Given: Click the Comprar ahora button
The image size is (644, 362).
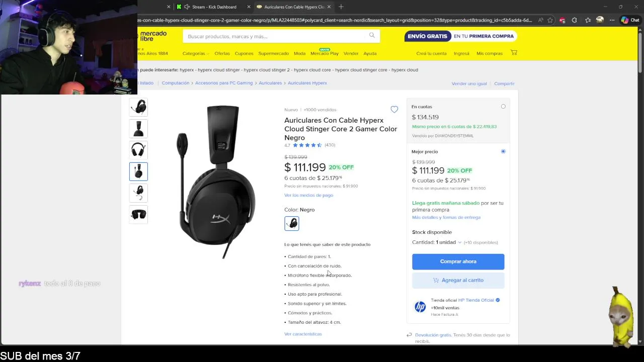Looking at the screenshot, I should (x=458, y=261).
